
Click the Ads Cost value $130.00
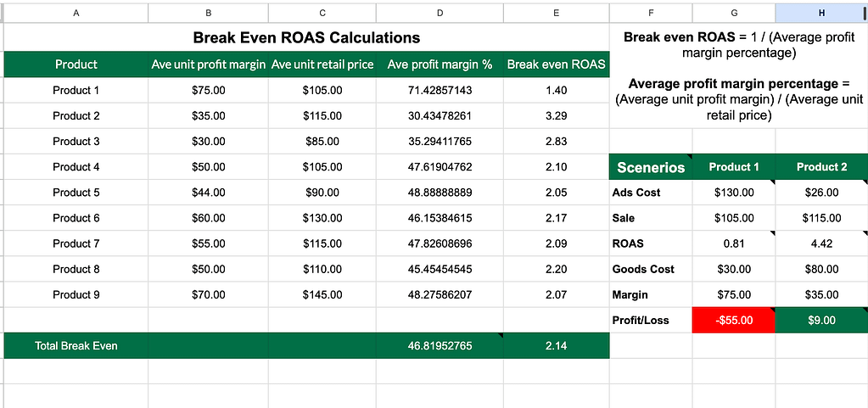(x=734, y=193)
